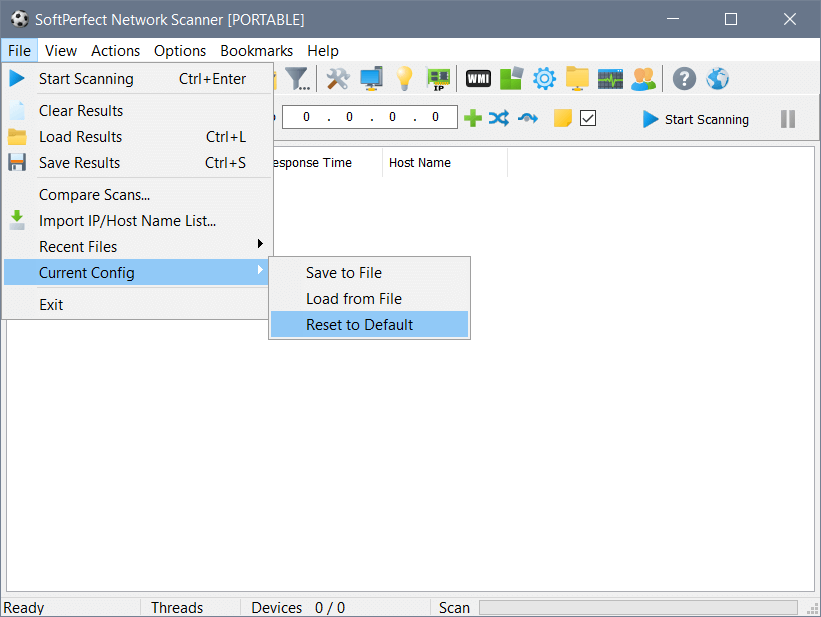Screen dimensions: 821x617
Task: Select Save Results menu entry
Action: tap(138, 163)
